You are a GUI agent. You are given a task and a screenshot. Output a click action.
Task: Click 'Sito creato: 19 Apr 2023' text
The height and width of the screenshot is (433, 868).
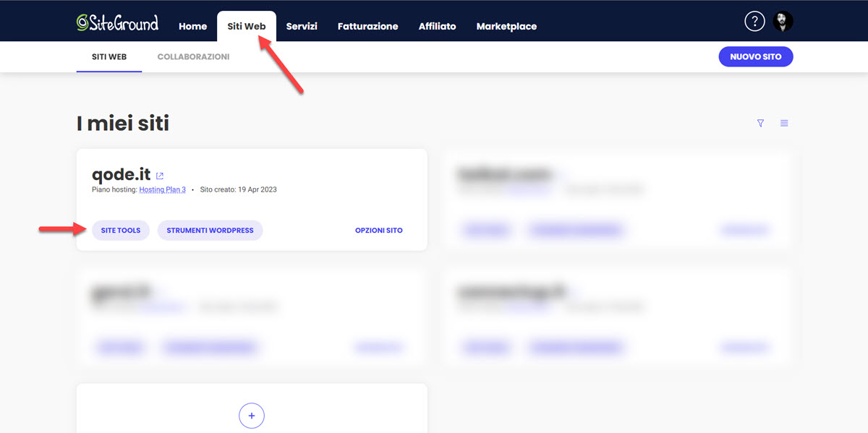pyautogui.click(x=239, y=190)
